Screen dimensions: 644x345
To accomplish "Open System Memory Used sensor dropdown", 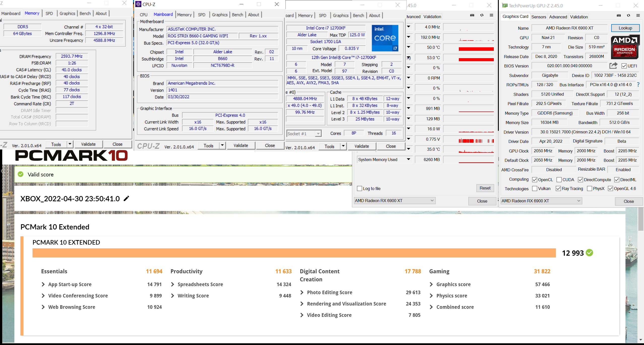I will pos(408,159).
